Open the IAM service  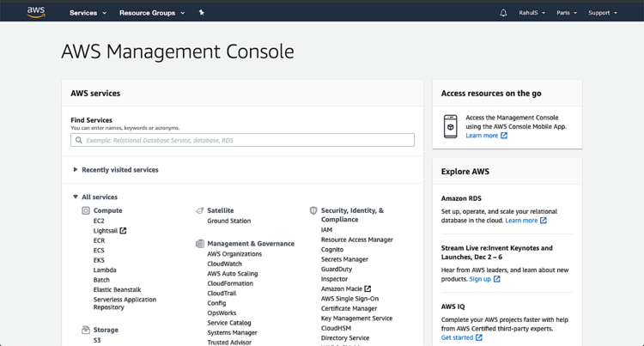326,230
